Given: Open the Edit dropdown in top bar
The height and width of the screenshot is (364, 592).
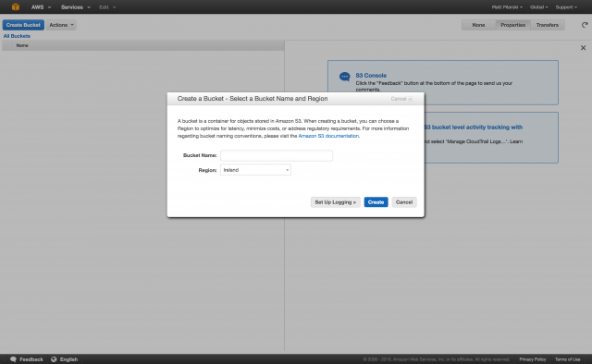Looking at the screenshot, I should 107,7.
